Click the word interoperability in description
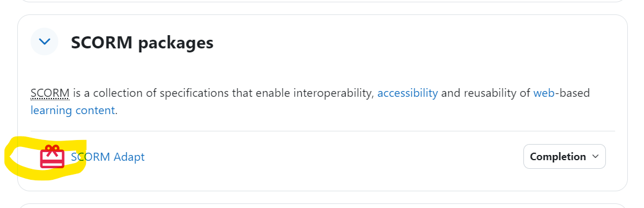The width and height of the screenshot is (644, 208). (334, 93)
